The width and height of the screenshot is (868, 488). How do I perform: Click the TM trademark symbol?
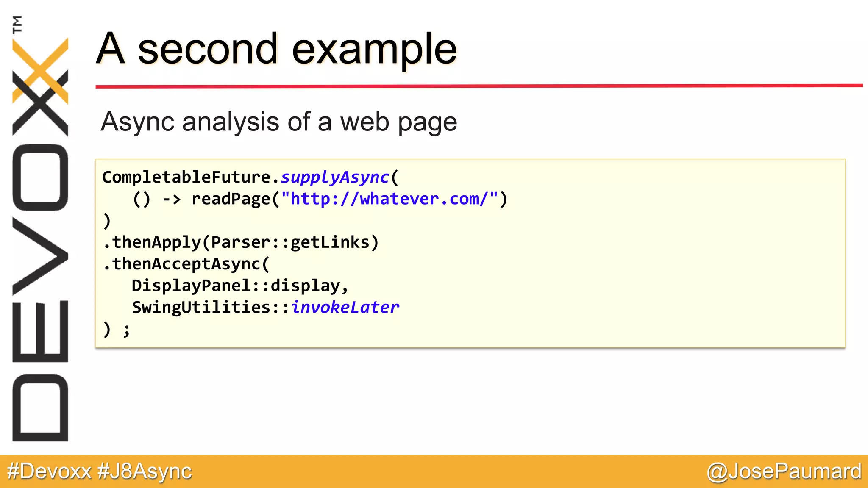click(17, 24)
